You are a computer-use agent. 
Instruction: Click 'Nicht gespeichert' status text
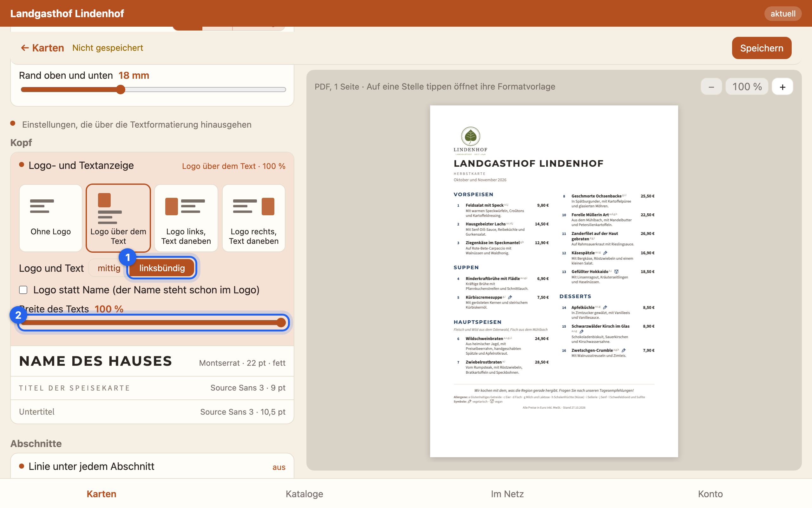(x=108, y=48)
